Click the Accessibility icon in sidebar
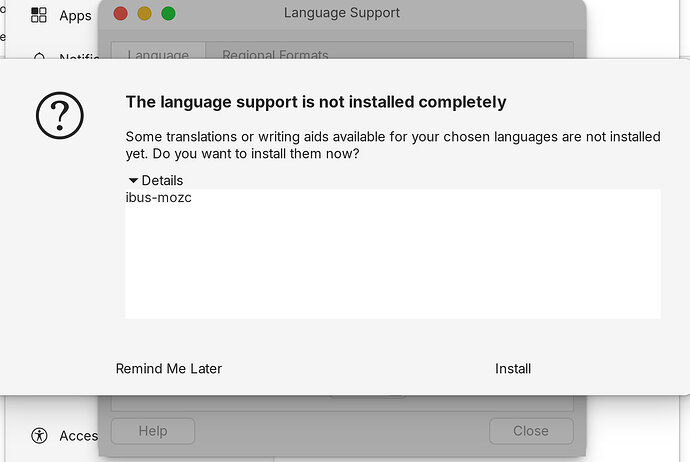 (x=39, y=435)
